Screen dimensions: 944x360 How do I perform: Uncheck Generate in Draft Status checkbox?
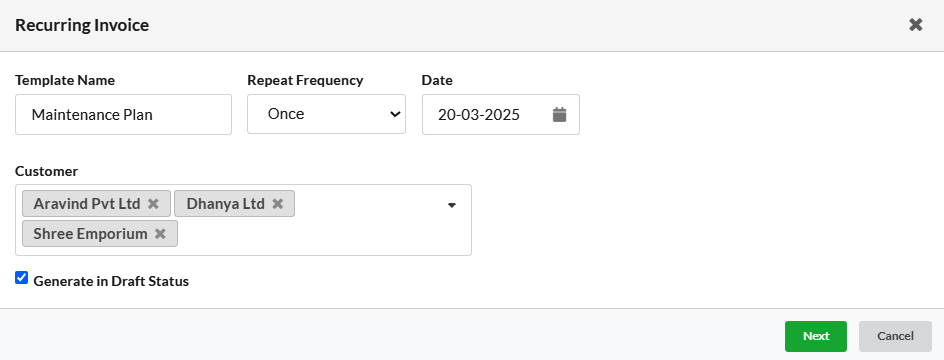[22, 278]
